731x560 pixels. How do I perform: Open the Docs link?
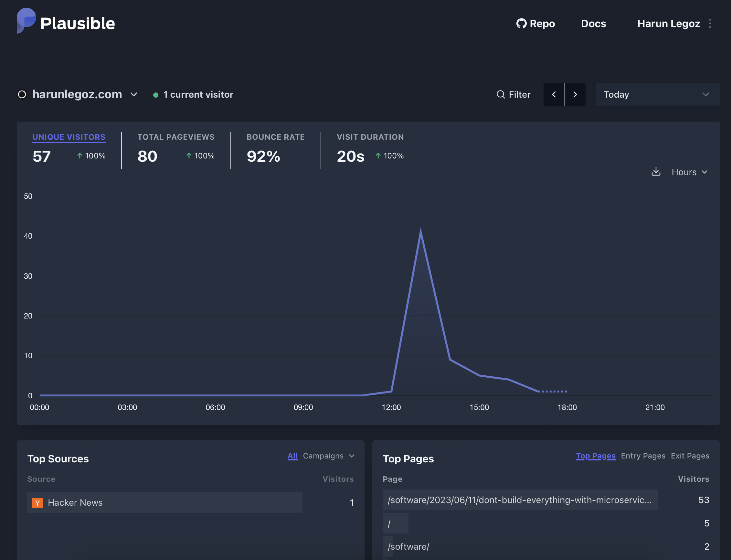point(593,23)
